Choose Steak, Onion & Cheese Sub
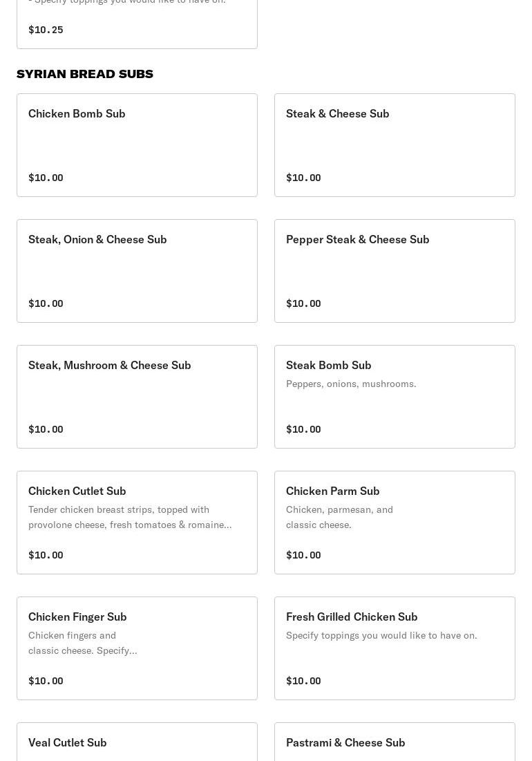532x761 pixels. 137,271
